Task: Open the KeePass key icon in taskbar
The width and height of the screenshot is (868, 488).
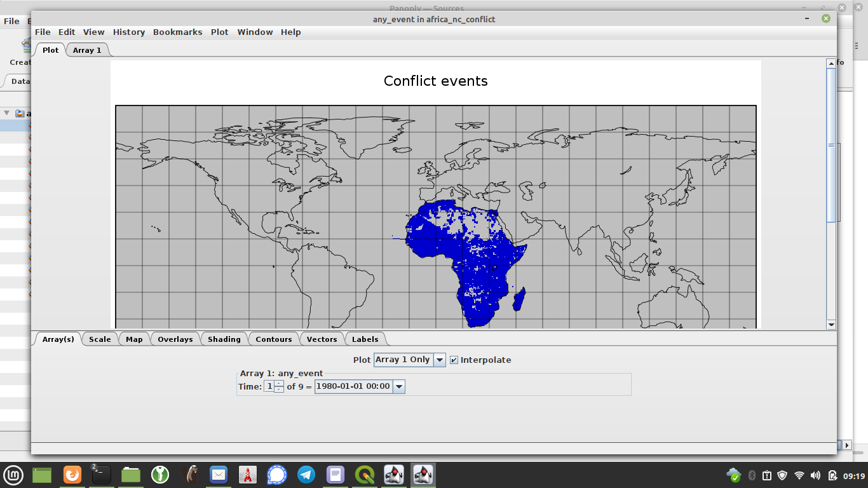Action: pyautogui.click(x=160, y=475)
